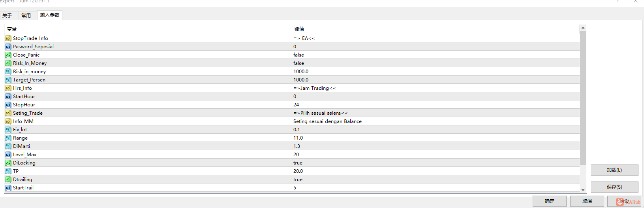This screenshot has height=208, width=644.
Task: Click scrollbar up arrow in parameter list
Action: coord(583,28)
